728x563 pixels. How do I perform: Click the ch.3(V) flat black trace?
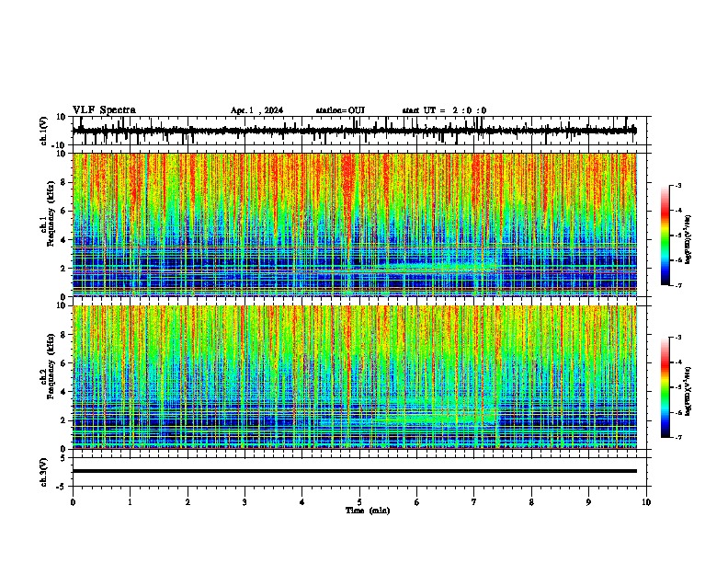355,471
